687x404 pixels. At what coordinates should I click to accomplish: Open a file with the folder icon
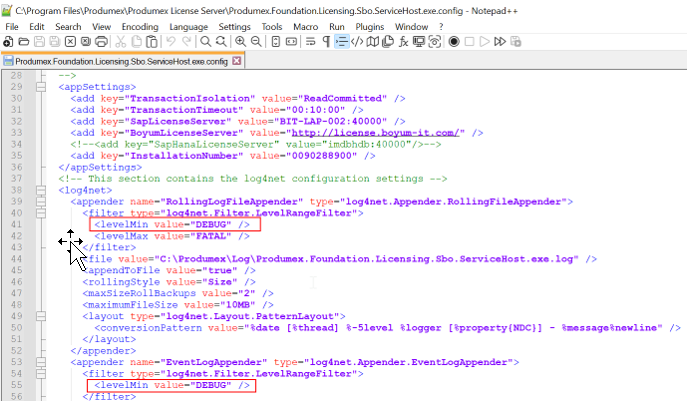tap(24, 42)
